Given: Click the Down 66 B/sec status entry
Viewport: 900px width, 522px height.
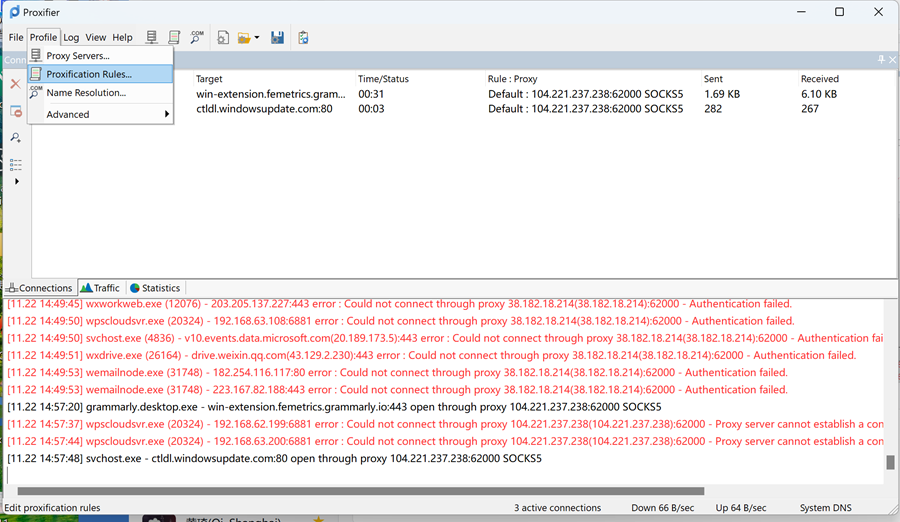Looking at the screenshot, I should pos(662,508).
